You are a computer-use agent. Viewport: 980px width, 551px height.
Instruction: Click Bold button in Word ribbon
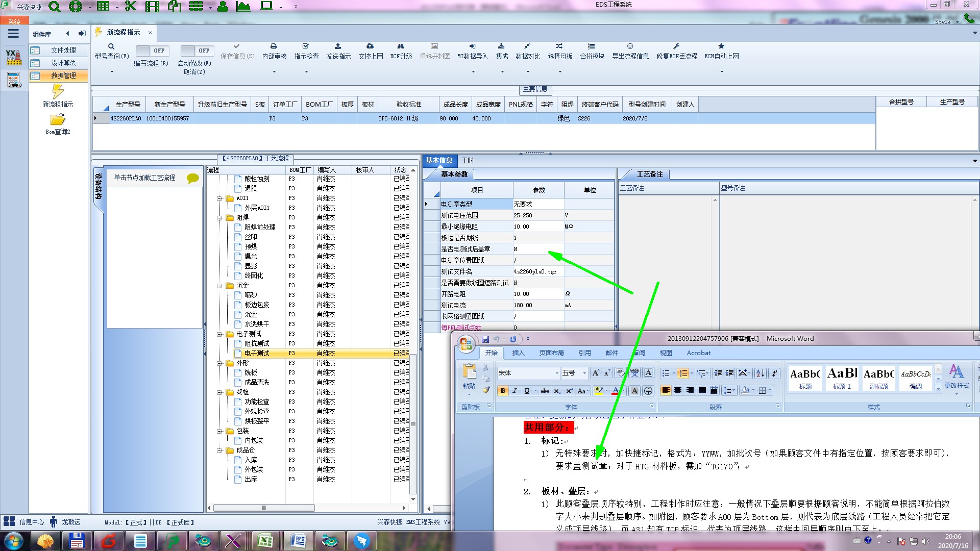pyautogui.click(x=503, y=391)
